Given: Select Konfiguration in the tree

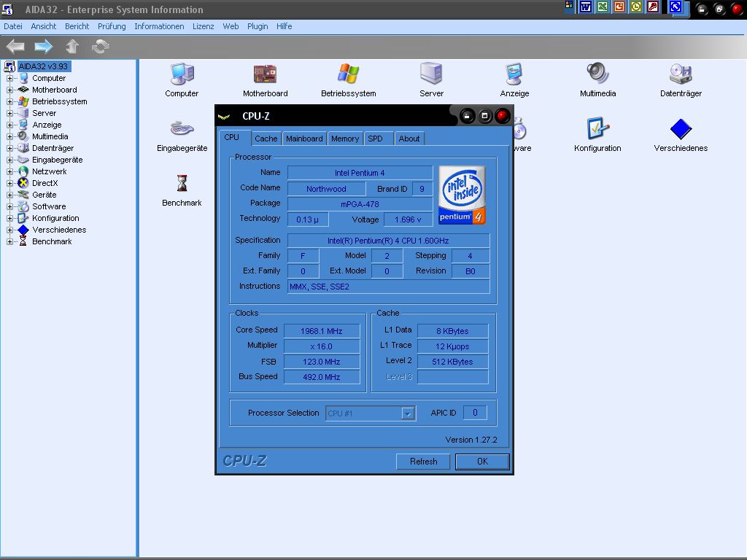Looking at the screenshot, I should 55,218.
